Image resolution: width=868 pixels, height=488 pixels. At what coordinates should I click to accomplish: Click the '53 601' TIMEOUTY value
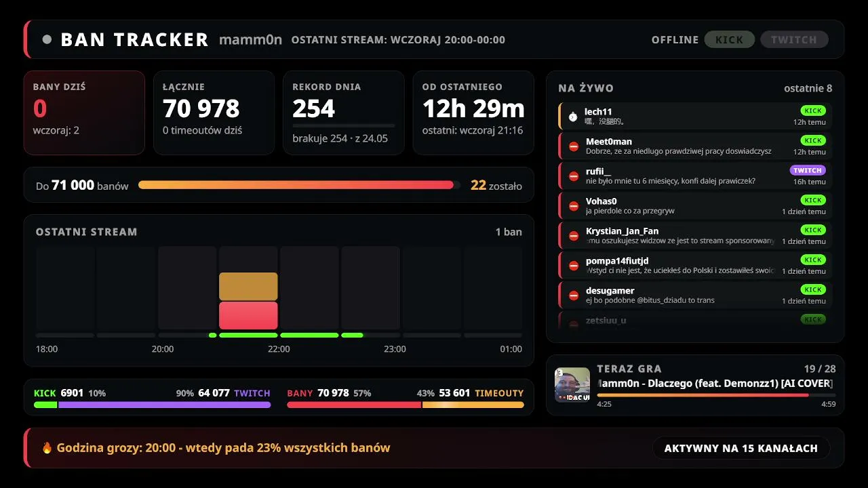[x=454, y=393]
